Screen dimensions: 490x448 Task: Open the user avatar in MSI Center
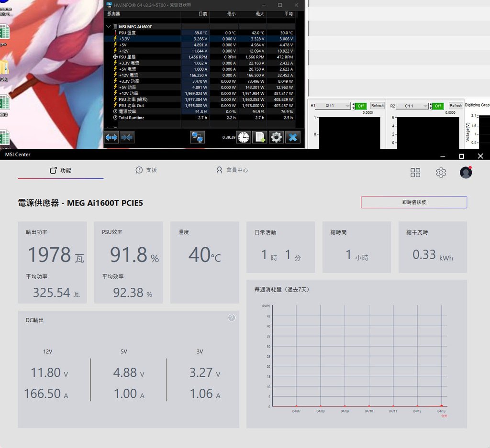[x=466, y=172]
